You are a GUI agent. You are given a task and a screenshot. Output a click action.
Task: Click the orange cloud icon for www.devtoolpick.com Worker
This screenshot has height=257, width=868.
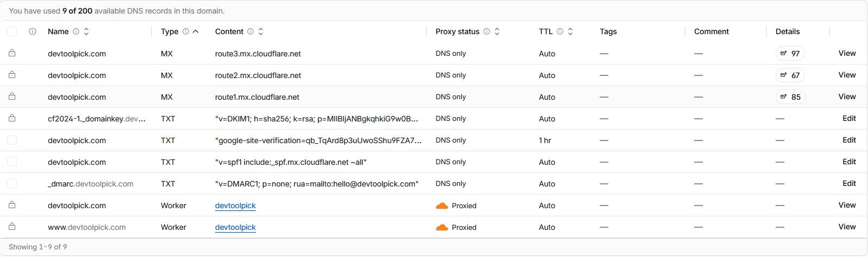click(442, 227)
